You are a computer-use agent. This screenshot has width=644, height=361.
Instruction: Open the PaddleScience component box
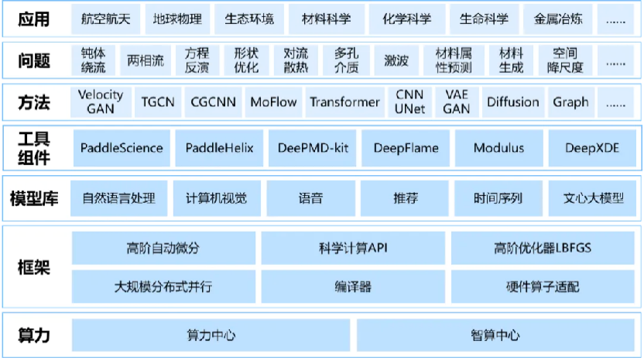122,148
